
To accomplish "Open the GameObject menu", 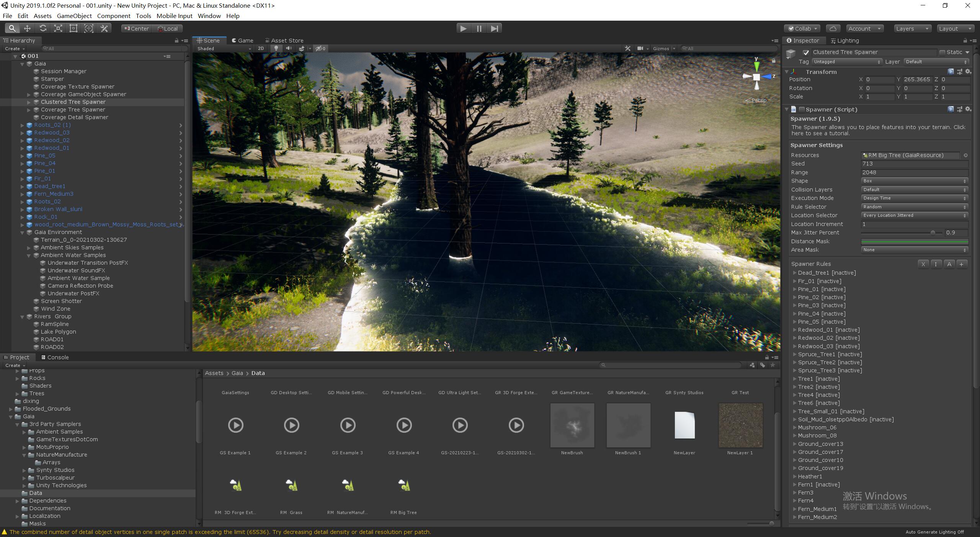I will (x=74, y=16).
